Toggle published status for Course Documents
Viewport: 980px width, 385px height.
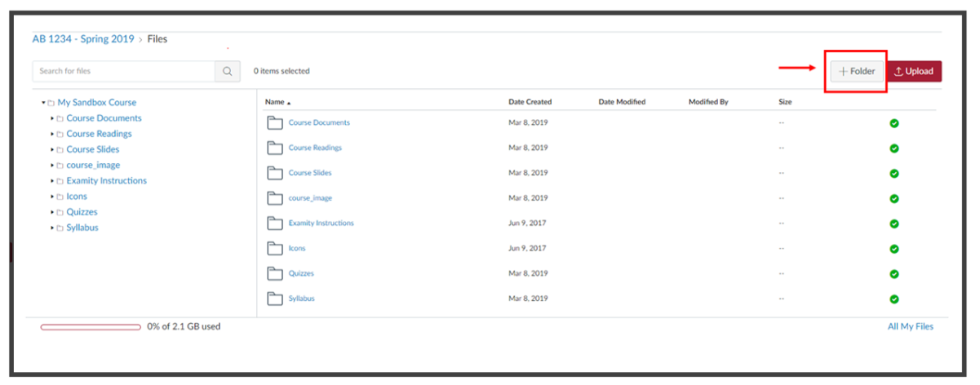894,123
